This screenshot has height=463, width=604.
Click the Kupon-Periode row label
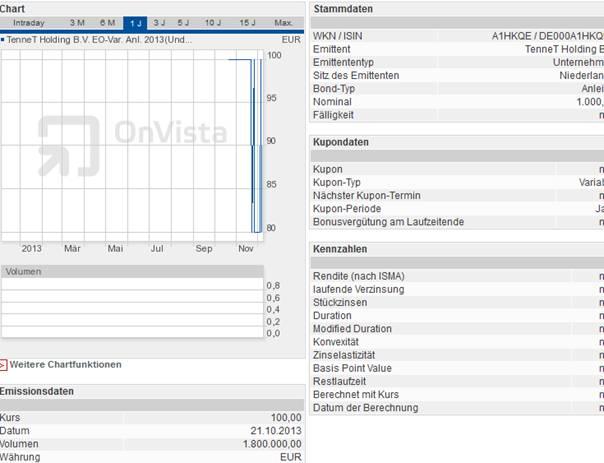coord(347,208)
